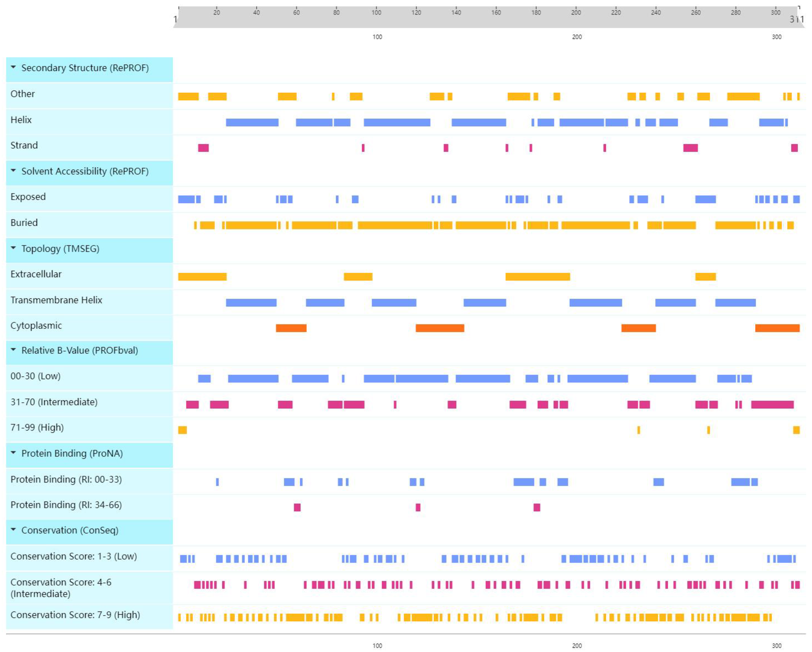
Task: Collapse the Protein Binding (ProNA) section
Action: point(13,453)
